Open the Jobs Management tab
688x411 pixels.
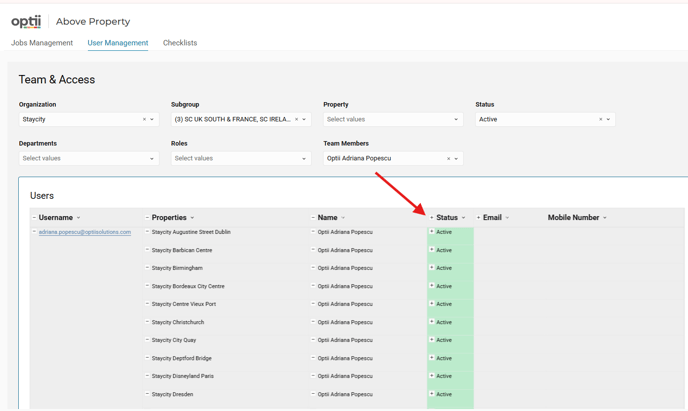(x=42, y=43)
